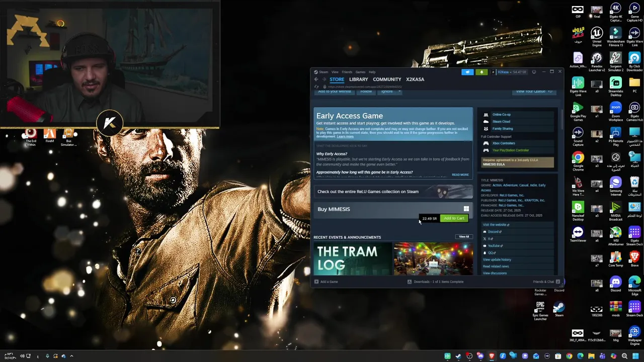
Task: Open The Evil Within desktop shortcut
Action: [x=31, y=137]
